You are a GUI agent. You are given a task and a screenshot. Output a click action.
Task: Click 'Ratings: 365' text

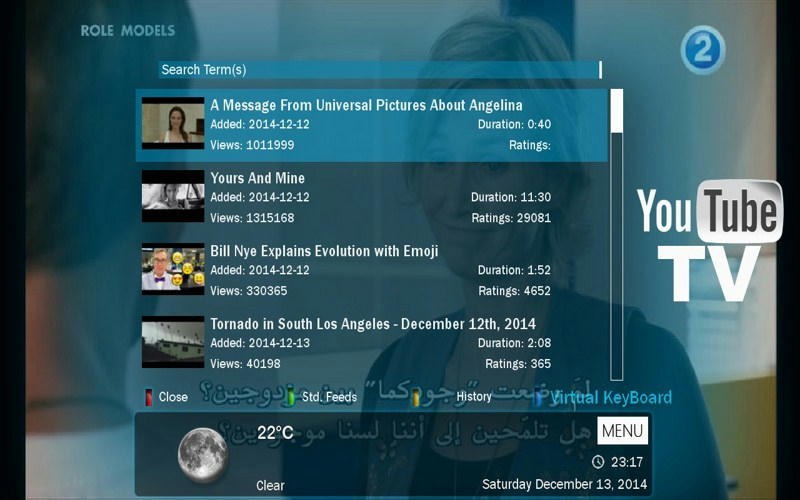(x=518, y=364)
